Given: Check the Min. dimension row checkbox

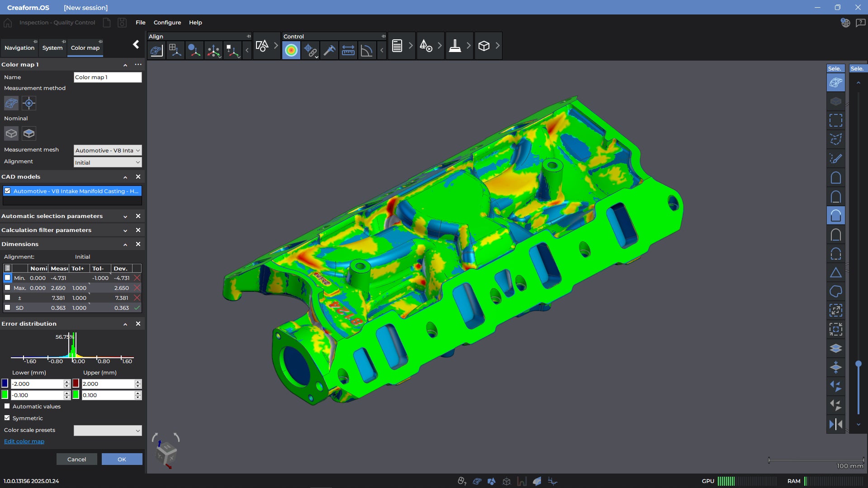Looking at the screenshot, I should (x=7, y=278).
